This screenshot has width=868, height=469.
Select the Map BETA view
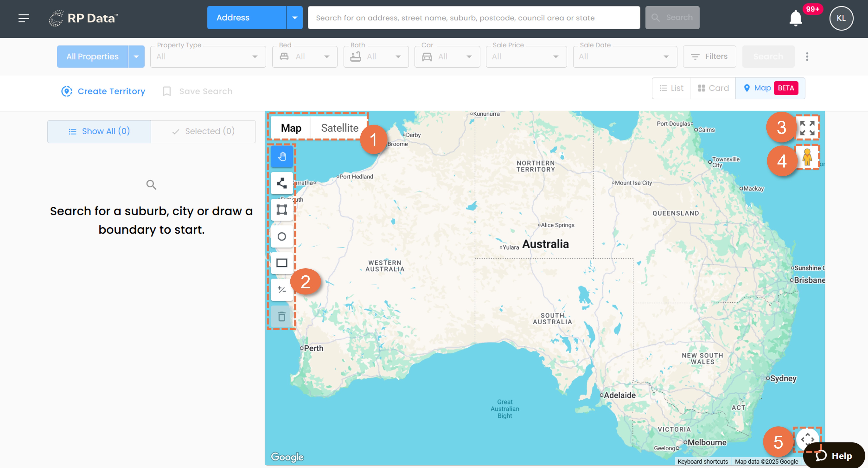pyautogui.click(x=770, y=88)
